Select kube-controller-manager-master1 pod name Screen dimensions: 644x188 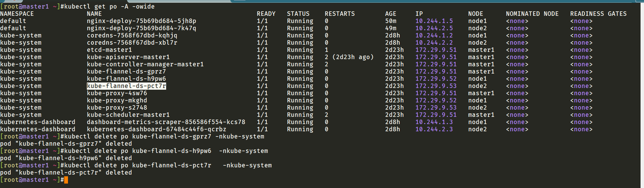click(145, 64)
